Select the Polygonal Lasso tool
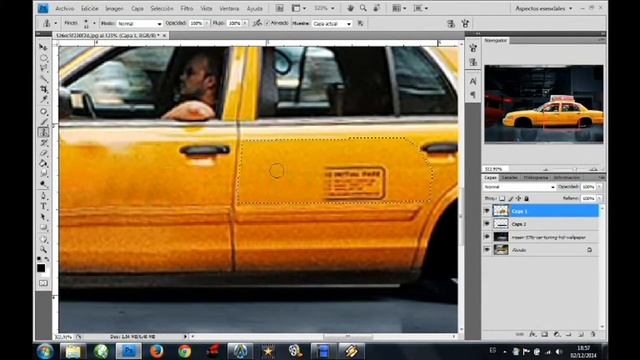Screen dimensions: 640x360 43,68
